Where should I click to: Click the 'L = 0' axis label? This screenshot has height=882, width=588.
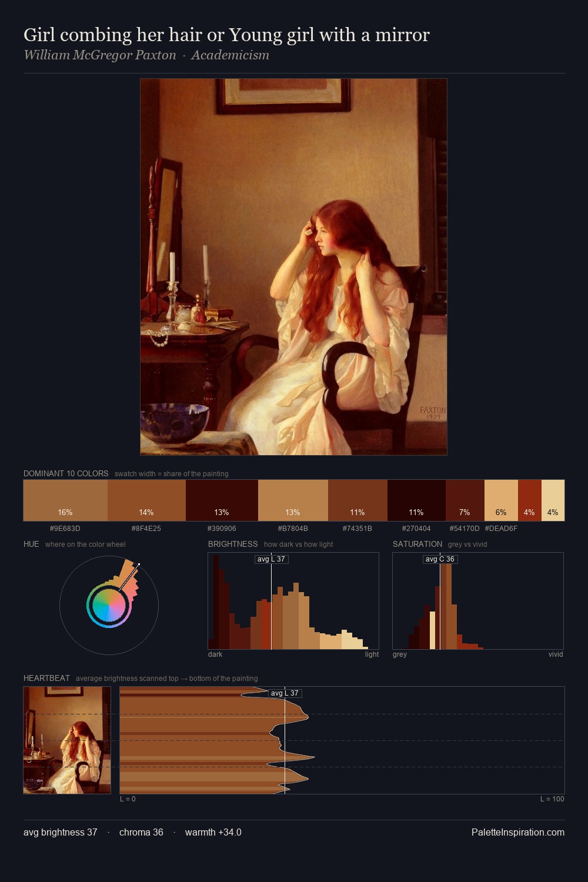pos(128,799)
